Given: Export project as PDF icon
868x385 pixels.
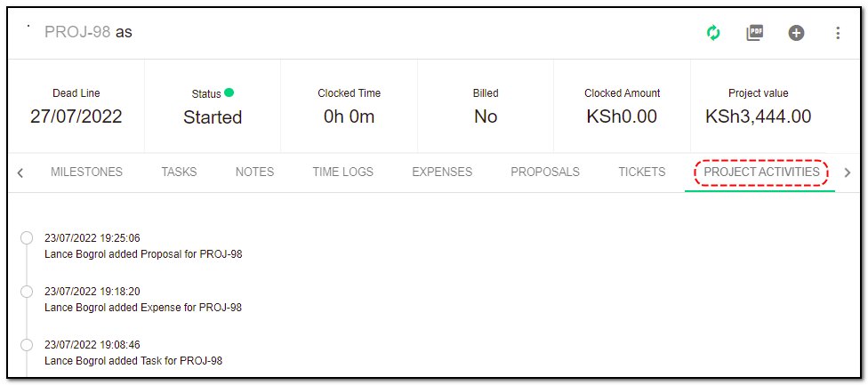Looking at the screenshot, I should coord(754,33).
